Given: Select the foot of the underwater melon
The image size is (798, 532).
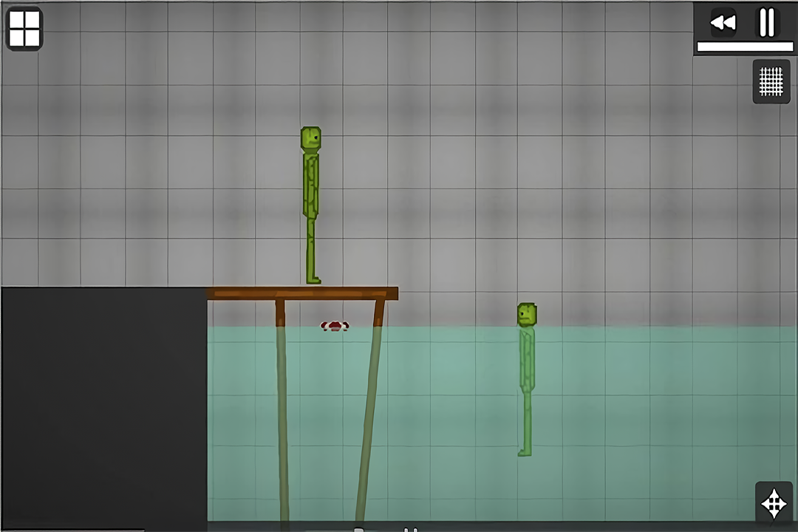Looking at the screenshot, I should click(525, 452).
